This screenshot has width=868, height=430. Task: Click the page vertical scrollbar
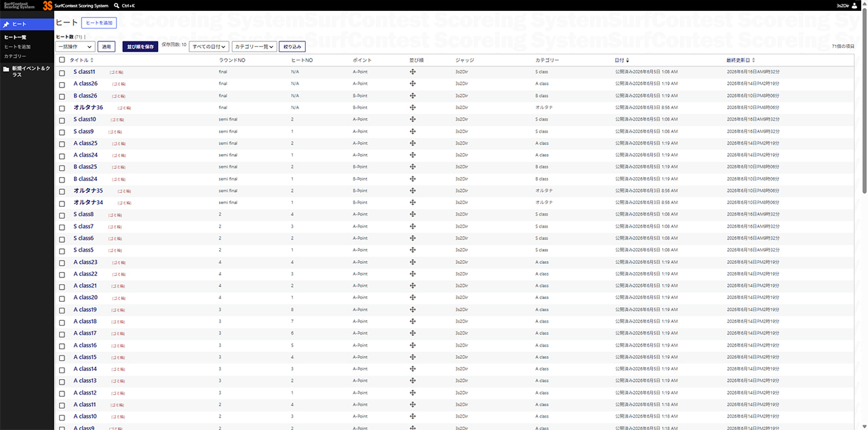coord(864,102)
